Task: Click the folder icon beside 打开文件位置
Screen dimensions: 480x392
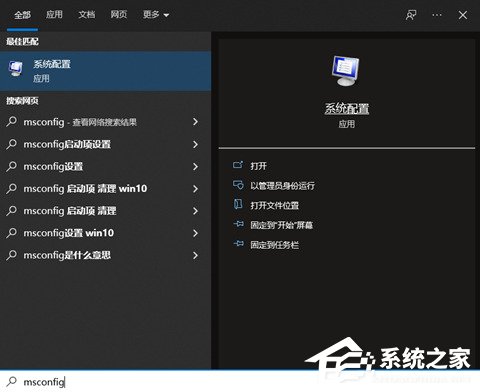Action: coord(238,204)
